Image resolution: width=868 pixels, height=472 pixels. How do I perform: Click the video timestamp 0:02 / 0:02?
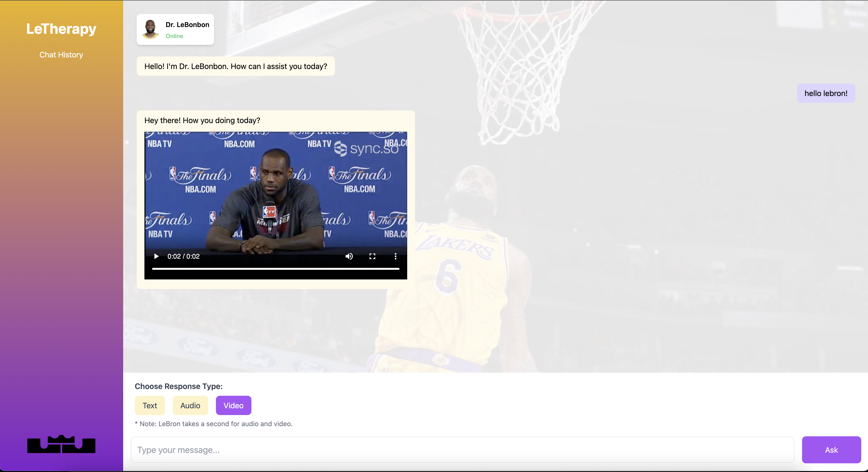click(183, 256)
